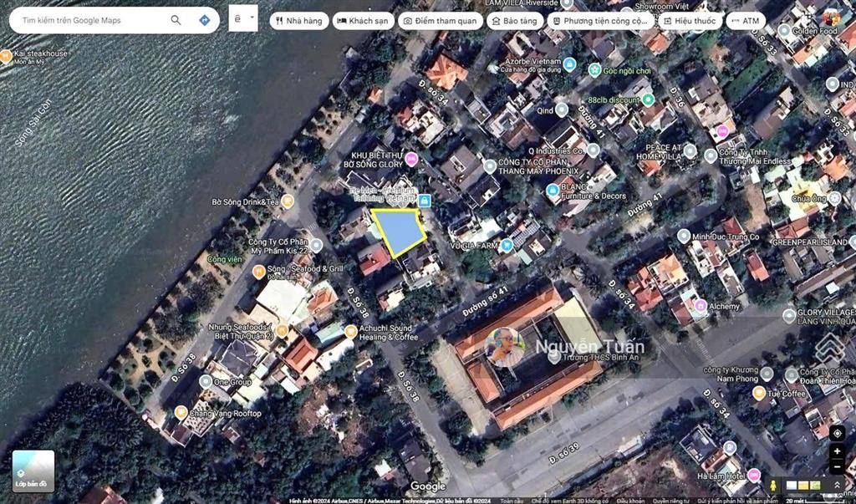This screenshot has height=504, width=856.
Task: Open the PEACE AT HOME VILLA pin
Action: pyautogui.click(x=690, y=151)
